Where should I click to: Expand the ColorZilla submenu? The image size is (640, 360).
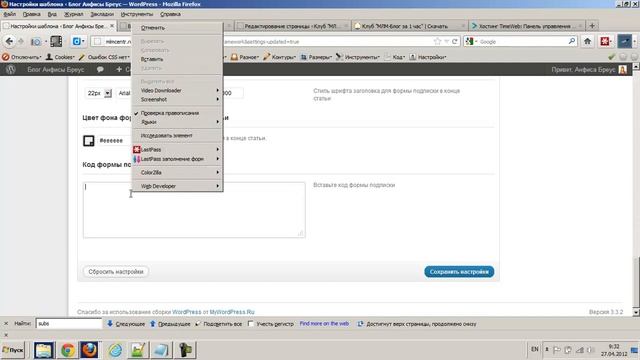click(177, 172)
